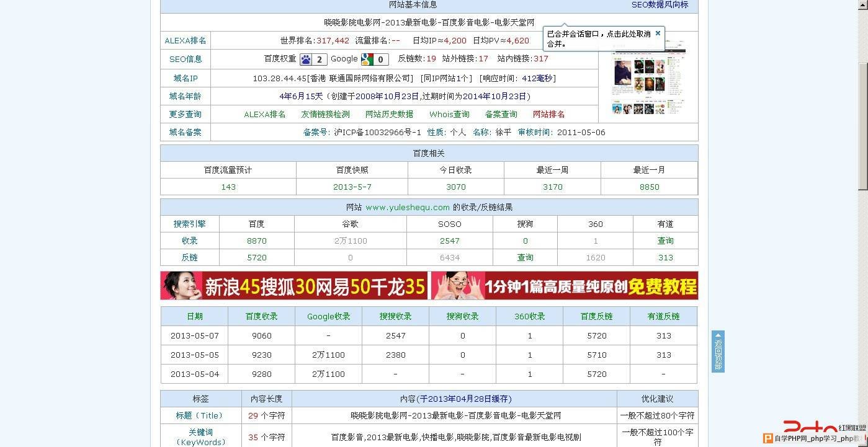Click the 百度反链 column header
Image resolution: width=868 pixels, height=447 pixels.
click(597, 316)
